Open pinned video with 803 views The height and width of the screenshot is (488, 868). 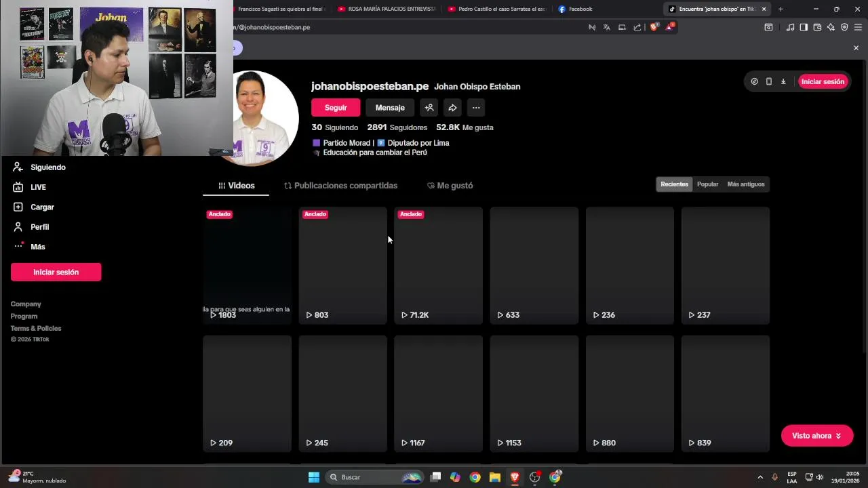tap(342, 265)
